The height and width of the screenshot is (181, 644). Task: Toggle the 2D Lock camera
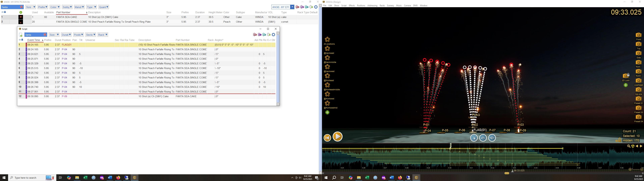626,76
